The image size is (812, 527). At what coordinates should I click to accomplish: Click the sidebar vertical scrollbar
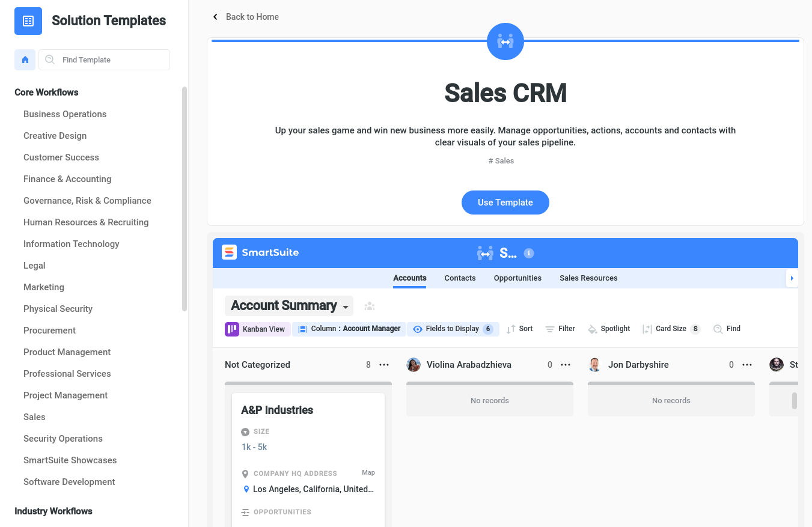[x=185, y=198]
